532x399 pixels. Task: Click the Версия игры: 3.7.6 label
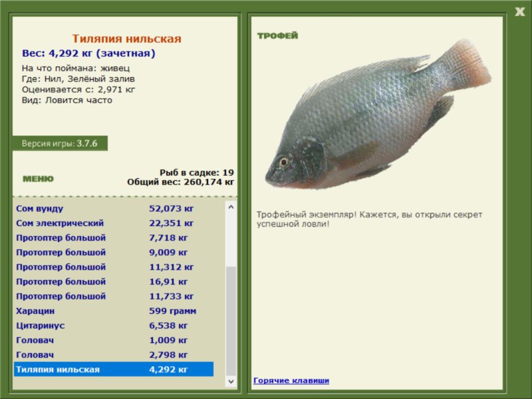coord(60,143)
